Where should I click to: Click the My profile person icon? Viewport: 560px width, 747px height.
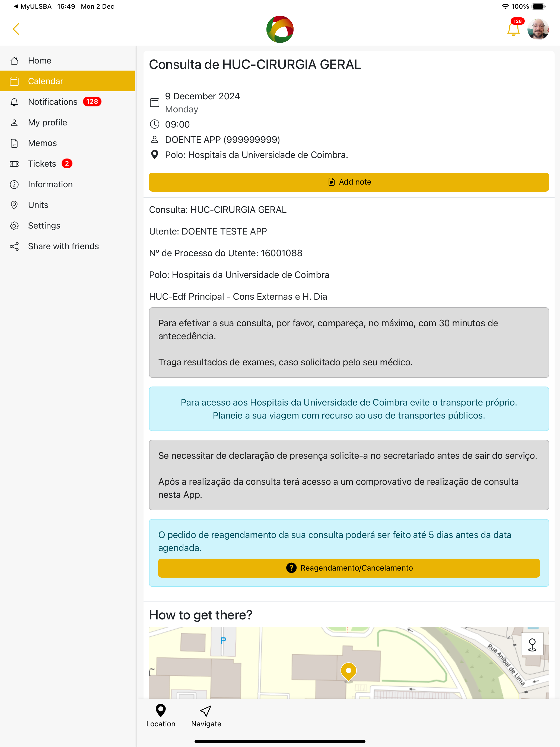click(14, 123)
